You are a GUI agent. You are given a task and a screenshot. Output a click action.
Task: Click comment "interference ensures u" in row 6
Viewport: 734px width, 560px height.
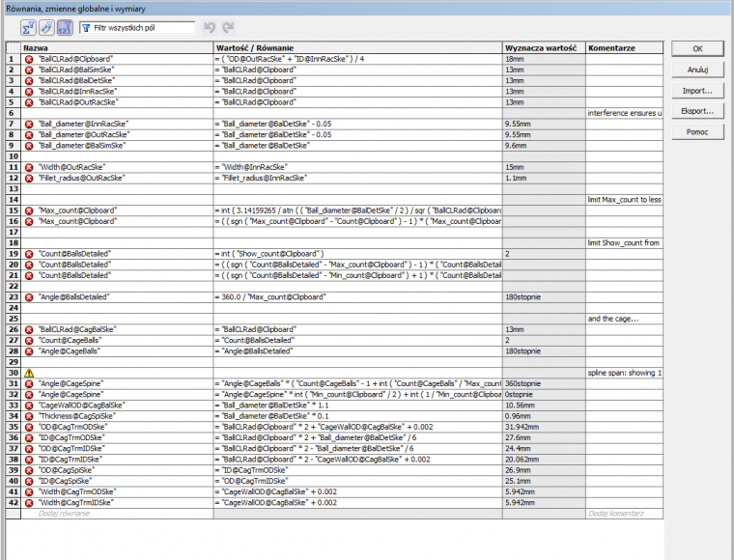pos(625,113)
